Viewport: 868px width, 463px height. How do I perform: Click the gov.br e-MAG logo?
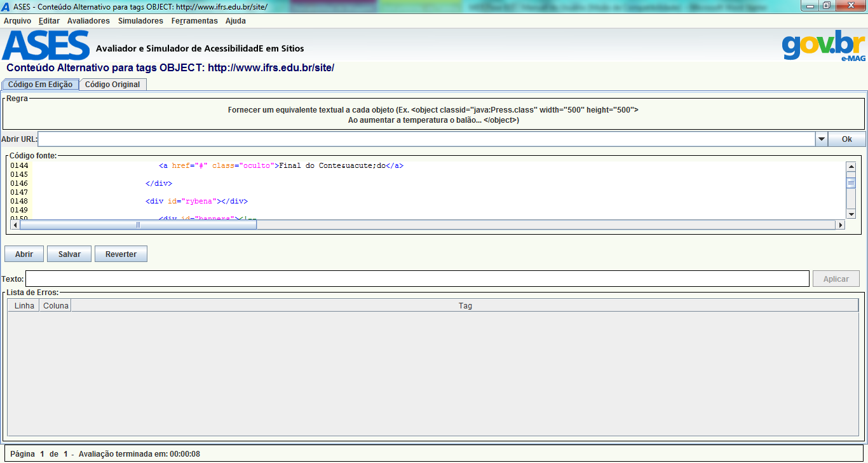[x=824, y=46]
